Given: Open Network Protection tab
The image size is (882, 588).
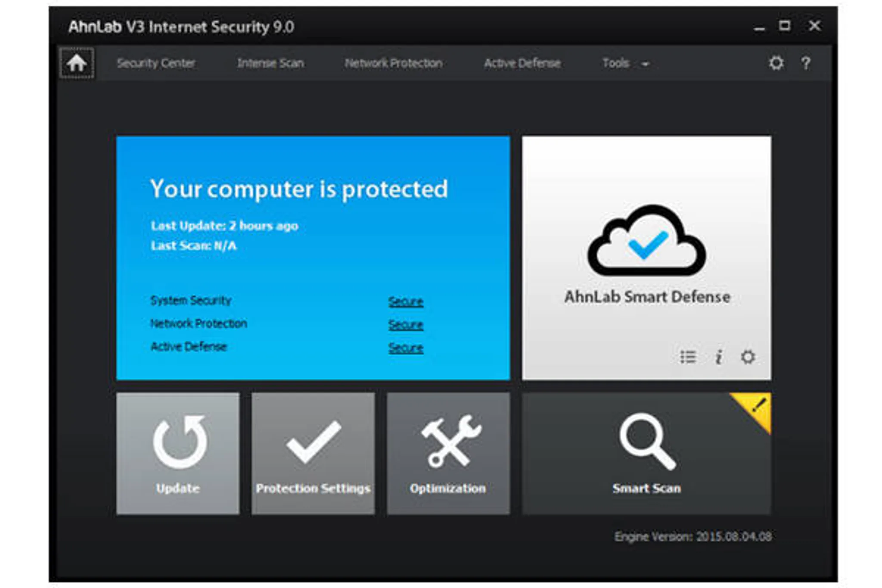Looking at the screenshot, I should click(393, 63).
